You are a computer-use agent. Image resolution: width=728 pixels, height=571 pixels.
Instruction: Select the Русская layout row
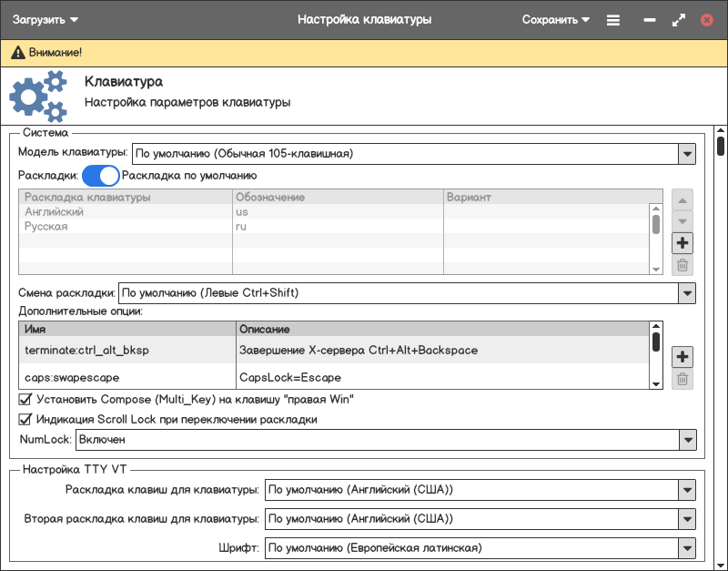tap(127, 227)
